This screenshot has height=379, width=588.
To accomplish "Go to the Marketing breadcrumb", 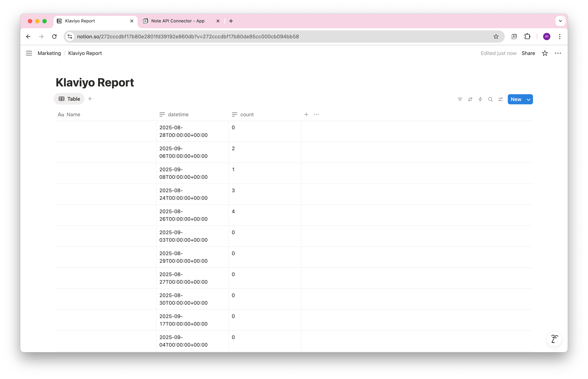I will 49,53.
